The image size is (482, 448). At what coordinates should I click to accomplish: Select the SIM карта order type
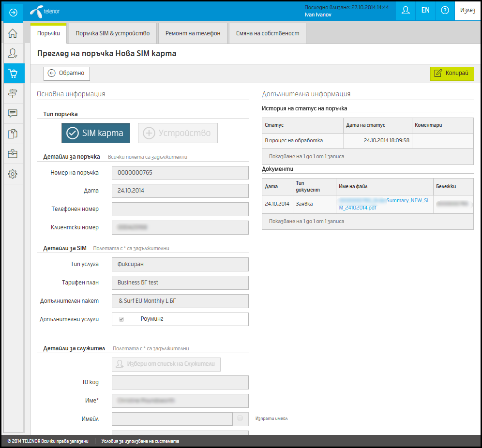(96, 133)
